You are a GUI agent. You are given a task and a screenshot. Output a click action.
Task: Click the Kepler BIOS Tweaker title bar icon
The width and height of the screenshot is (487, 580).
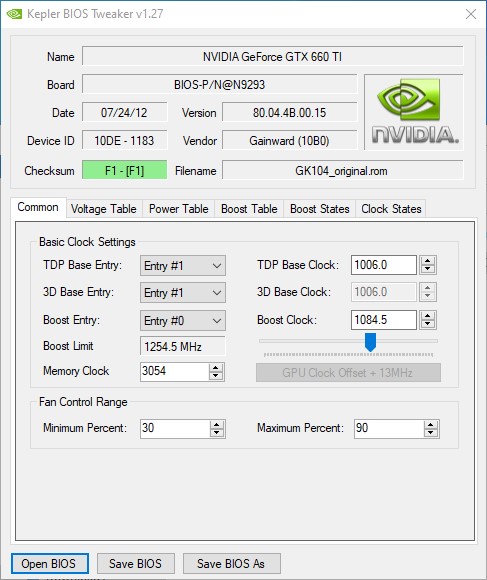pos(14,14)
